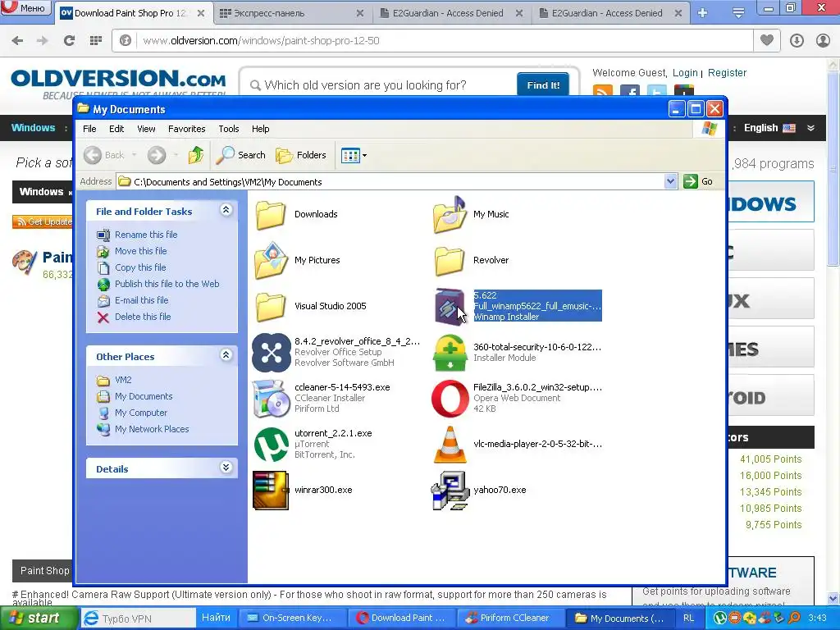Click the browser downloads icon
Viewport: 840px width, 630px height.
(x=797, y=40)
